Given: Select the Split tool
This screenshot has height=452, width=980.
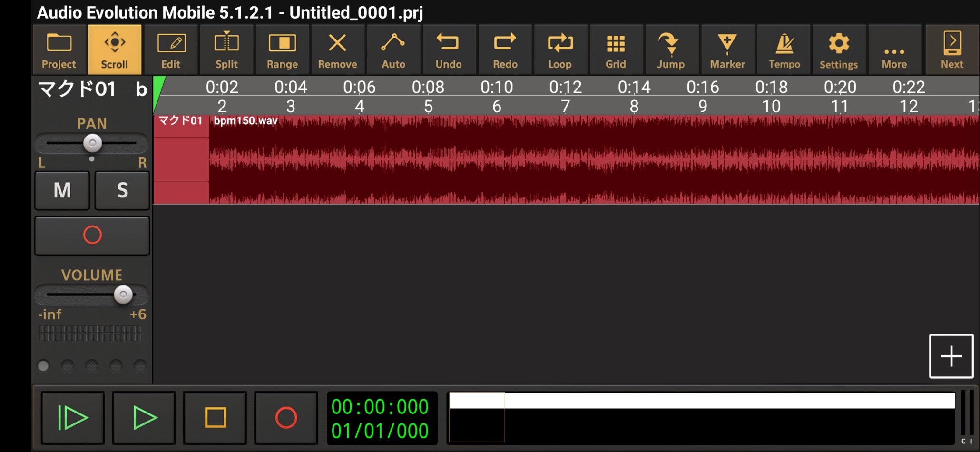Looking at the screenshot, I should click(226, 50).
